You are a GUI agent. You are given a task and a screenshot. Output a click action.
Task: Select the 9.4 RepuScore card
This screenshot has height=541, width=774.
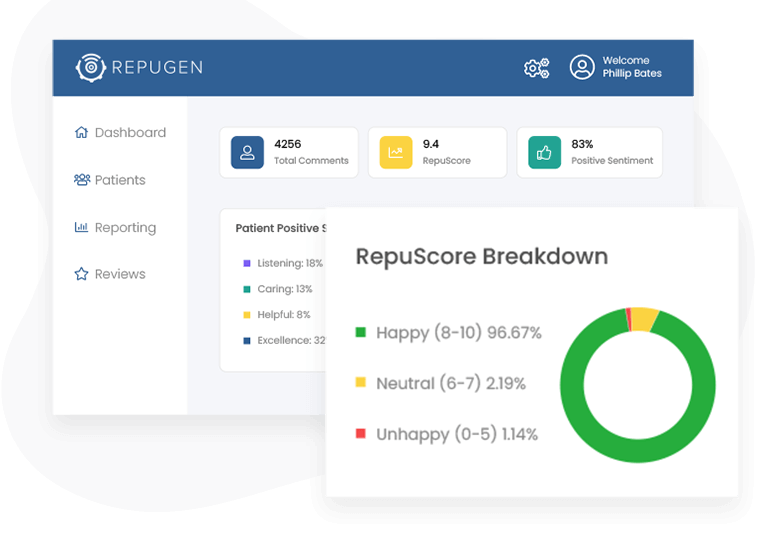[x=437, y=153]
